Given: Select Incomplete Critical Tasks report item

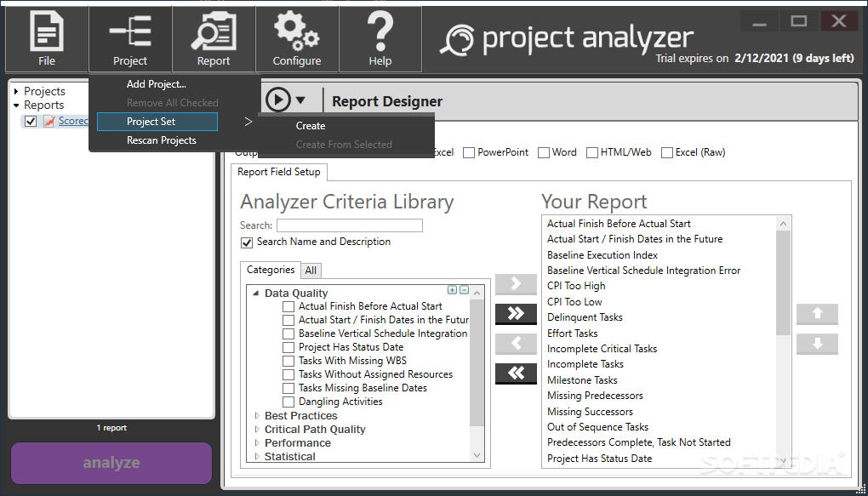Looking at the screenshot, I should tap(602, 349).
